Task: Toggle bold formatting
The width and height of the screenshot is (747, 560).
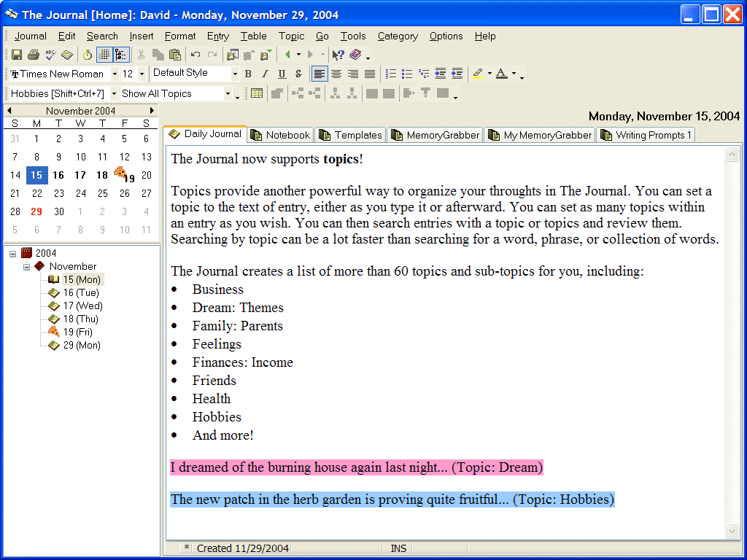Action: click(248, 74)
